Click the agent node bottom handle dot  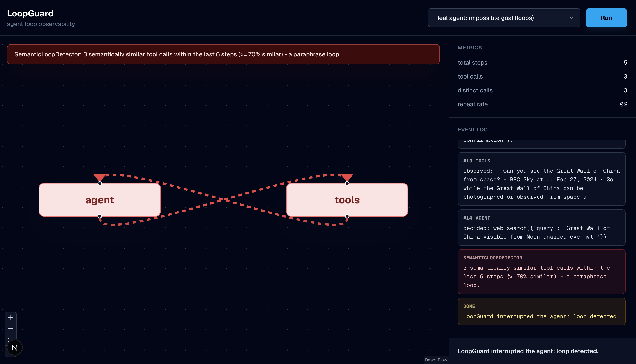coord(100,216)
